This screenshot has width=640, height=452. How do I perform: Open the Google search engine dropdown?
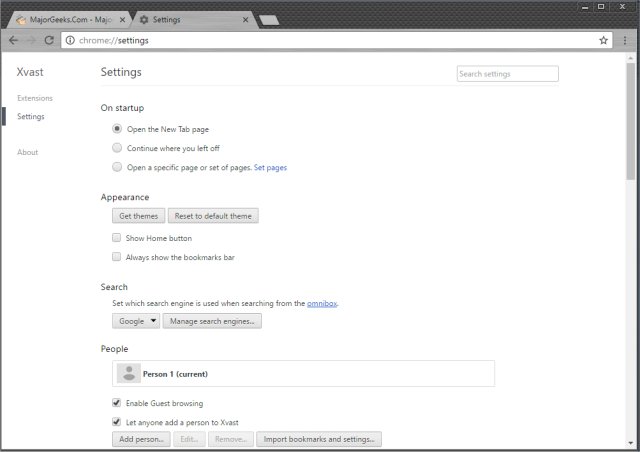point(135,321)
